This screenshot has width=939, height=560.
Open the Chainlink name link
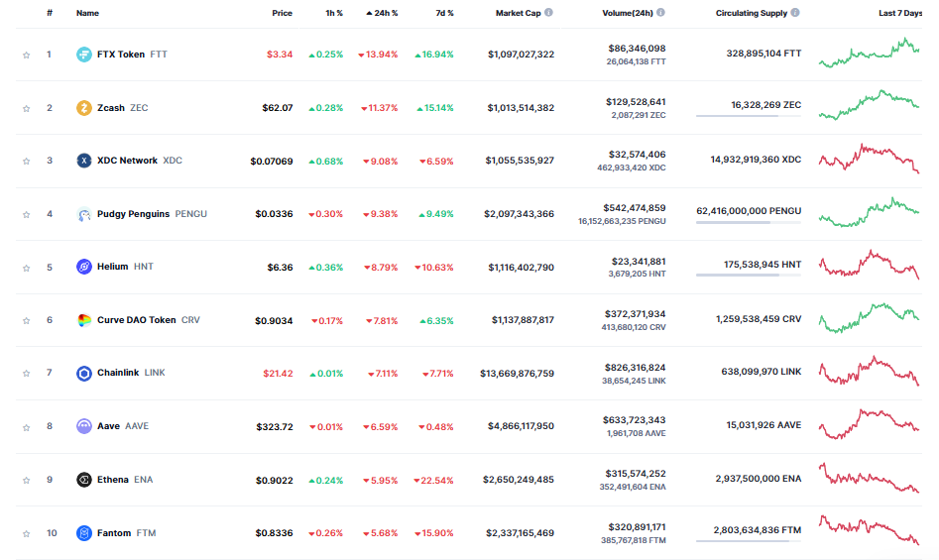pyautogui.click(x=118, y=373)
